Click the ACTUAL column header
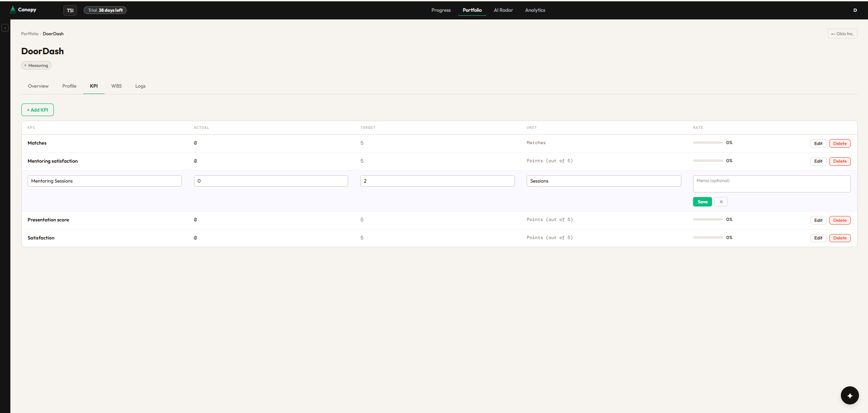The height and width of the screenshot is (413, 868). 202,128
